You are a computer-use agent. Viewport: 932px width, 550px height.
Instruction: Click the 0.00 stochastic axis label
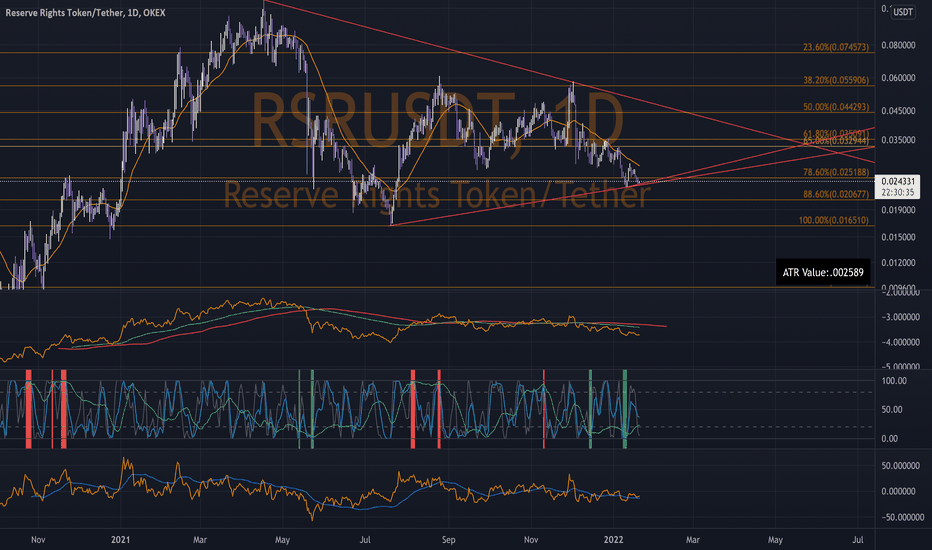pos(890,439)
